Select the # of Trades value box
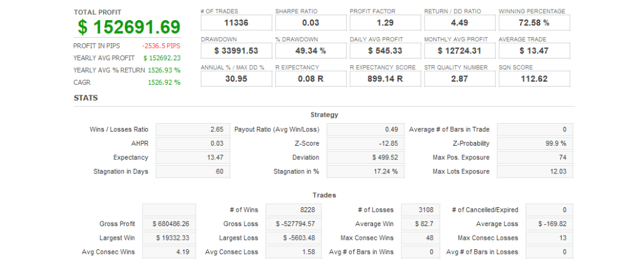644x270 pixels. click(x=236, y=23)
